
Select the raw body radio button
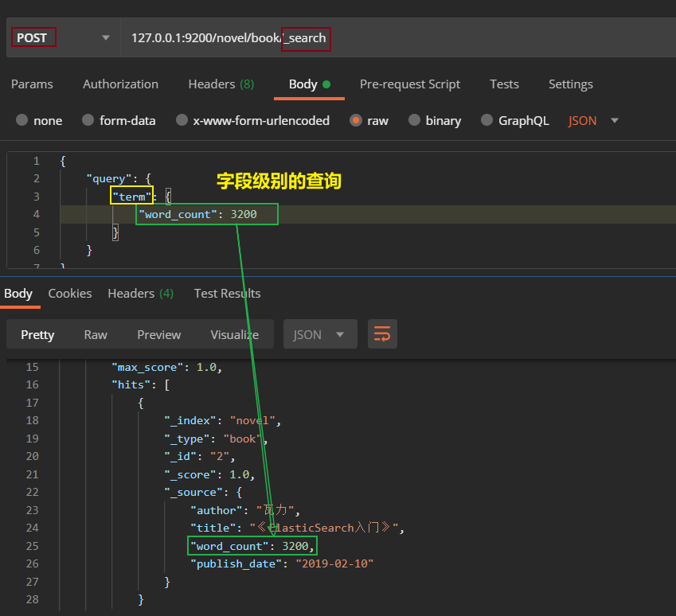click(356, 120)
